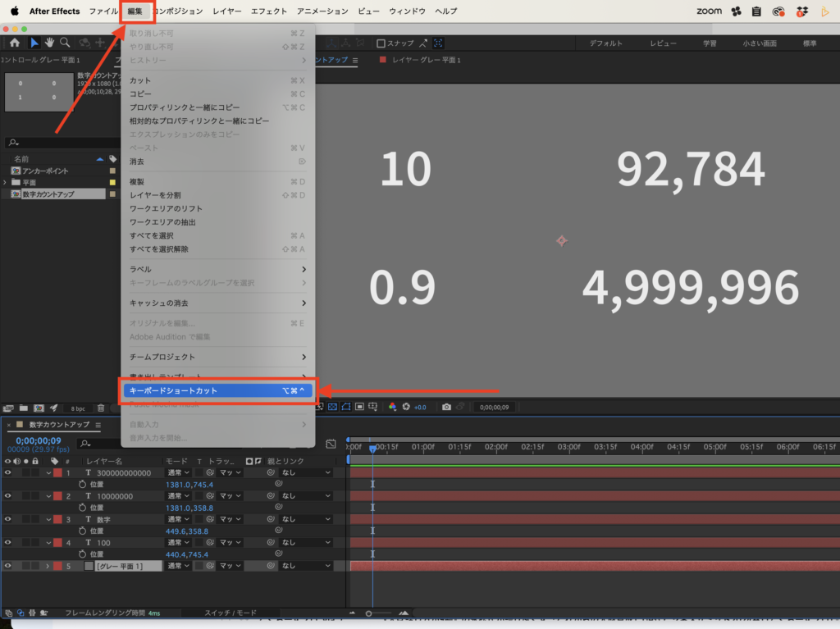Open mode dropdown for layer 10000000

coord(178,496)
